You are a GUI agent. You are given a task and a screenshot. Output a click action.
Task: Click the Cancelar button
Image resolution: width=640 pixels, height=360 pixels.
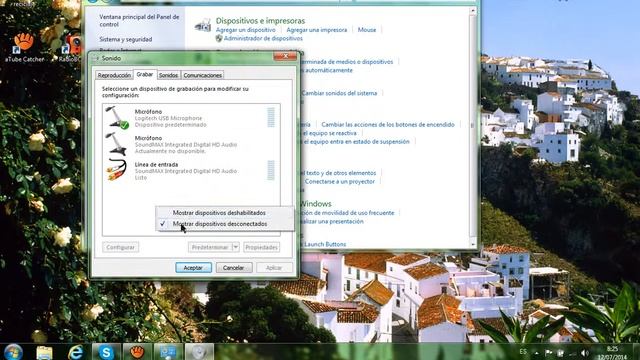click(x=233, y=268)
